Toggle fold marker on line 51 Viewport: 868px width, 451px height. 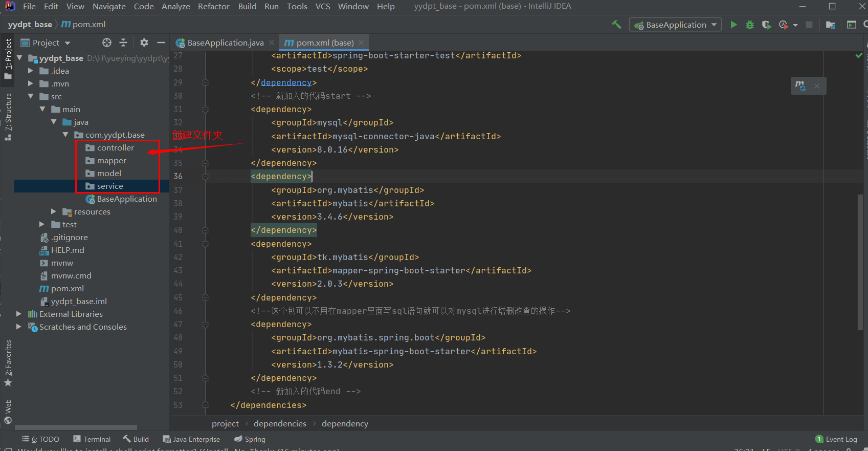205,378
